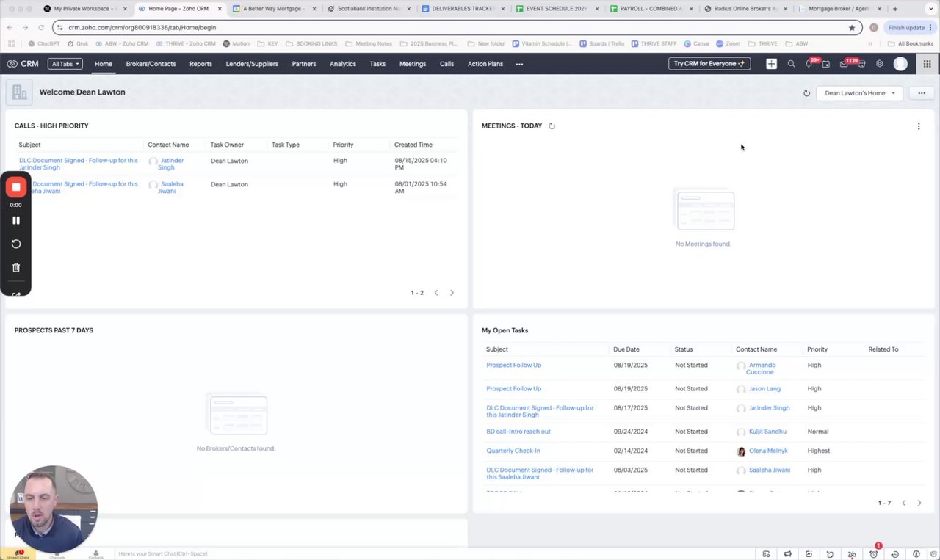The width and height of the screenshot is (940, 560).
Task: Go to previous page of My Open Tasks
Action: point(904,503)
